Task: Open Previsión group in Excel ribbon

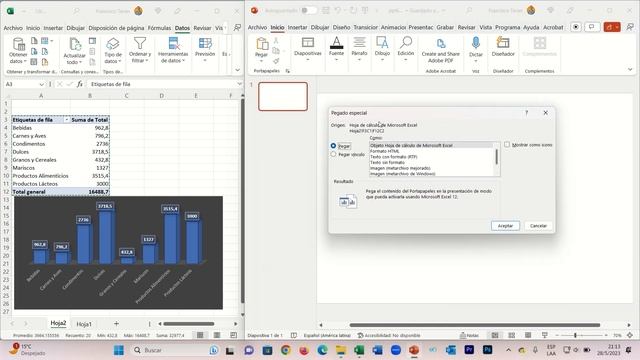Action: coord(205,49)
